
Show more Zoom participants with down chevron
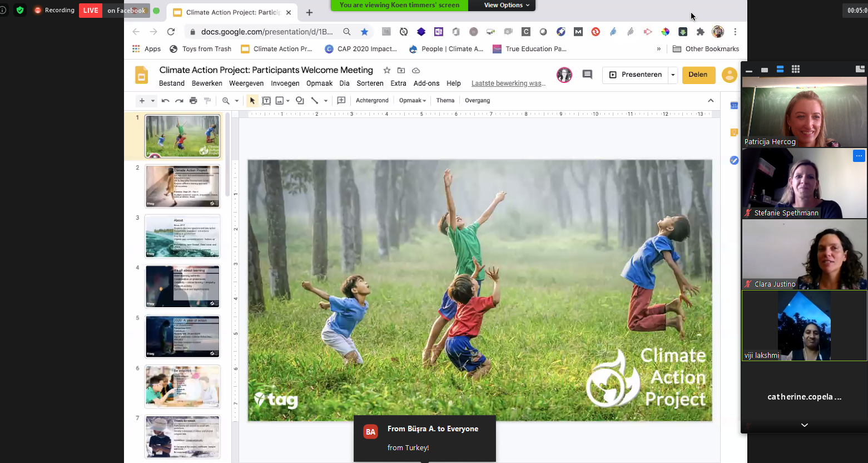click(x=804, y=425)
